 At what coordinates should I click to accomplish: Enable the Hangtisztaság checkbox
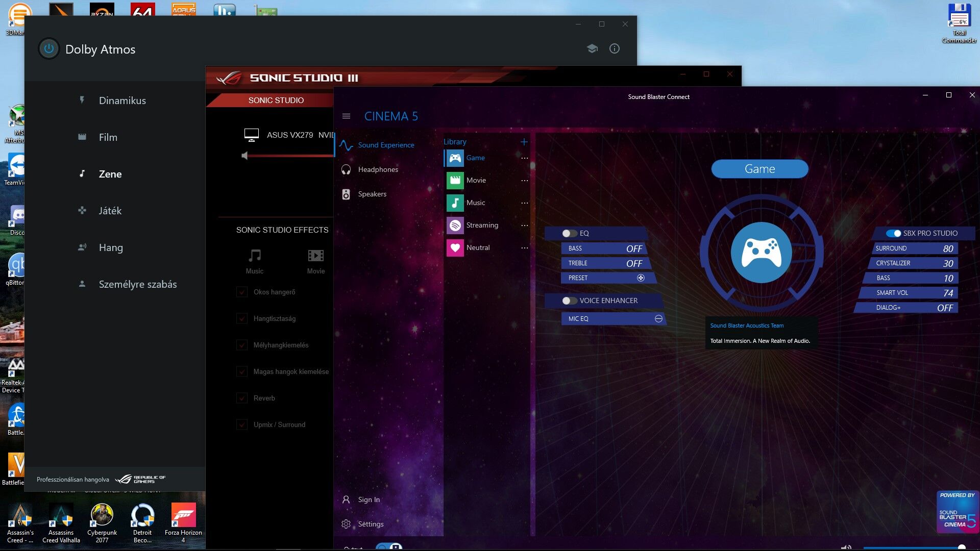[x=242, y=318]
